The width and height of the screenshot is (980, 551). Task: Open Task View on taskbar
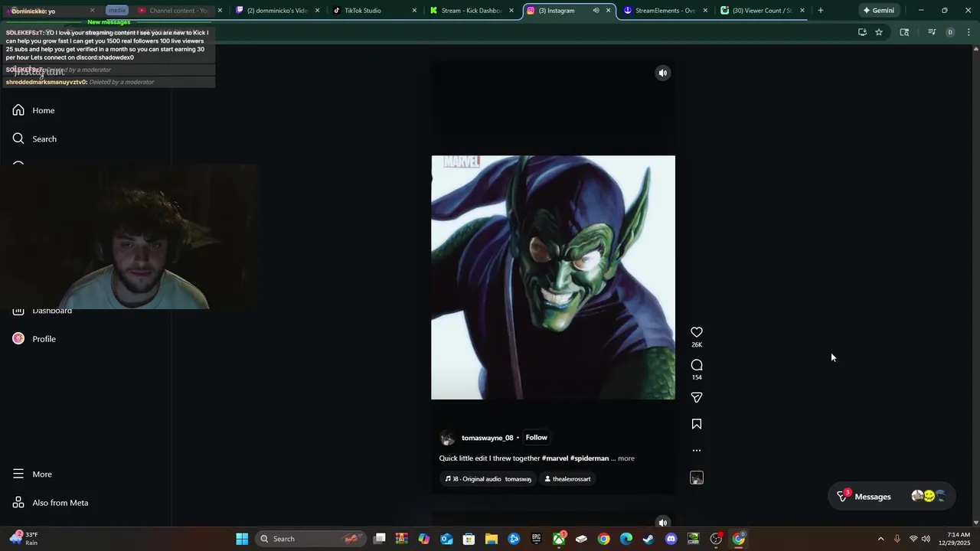(379, 539)
